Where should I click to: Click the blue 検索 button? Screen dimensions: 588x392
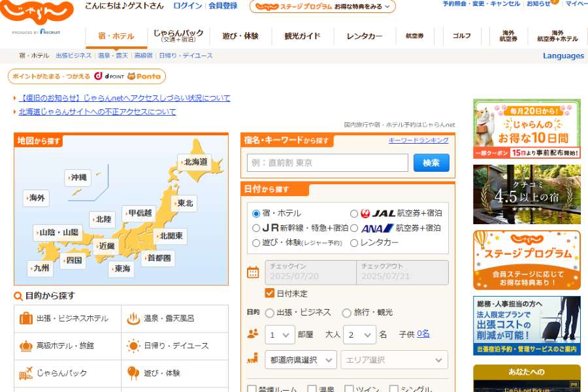431,163
